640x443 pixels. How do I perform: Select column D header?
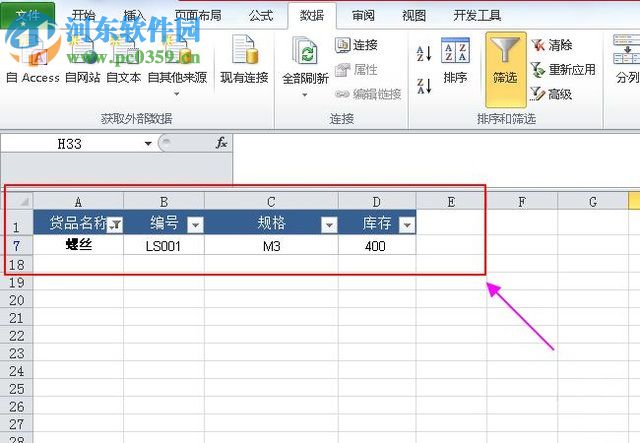377,201
